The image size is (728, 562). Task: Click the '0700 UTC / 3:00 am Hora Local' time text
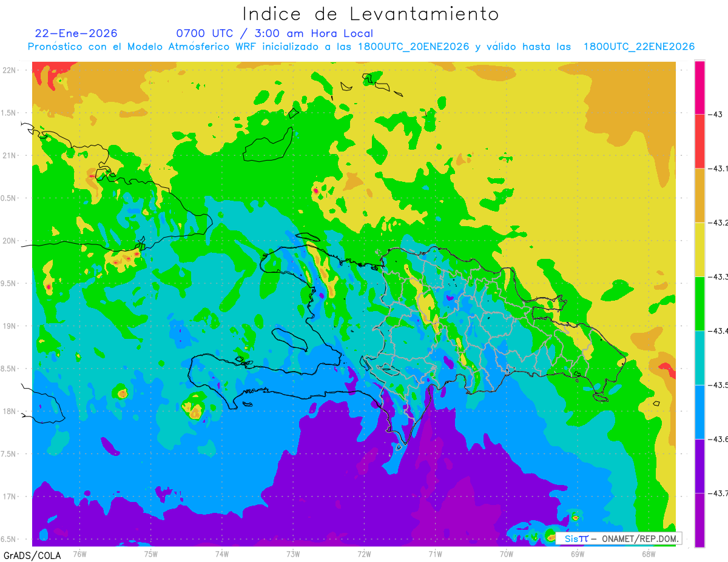[x=275, y=33]
